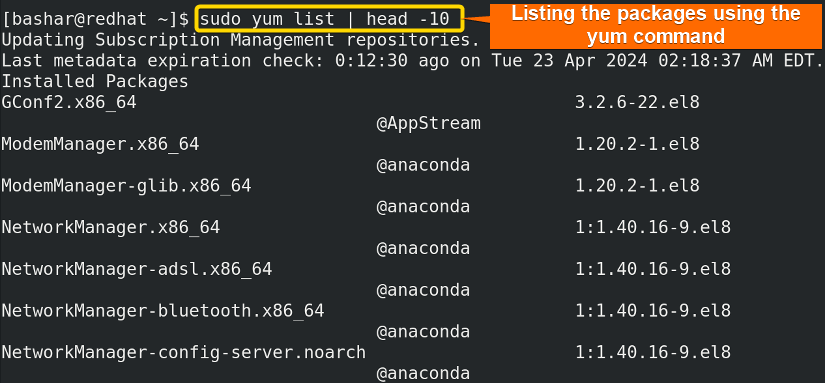Click package name "NetworkManager-config-server.noarch"
This screenshot has height=383, width=825.
(184, 352)
